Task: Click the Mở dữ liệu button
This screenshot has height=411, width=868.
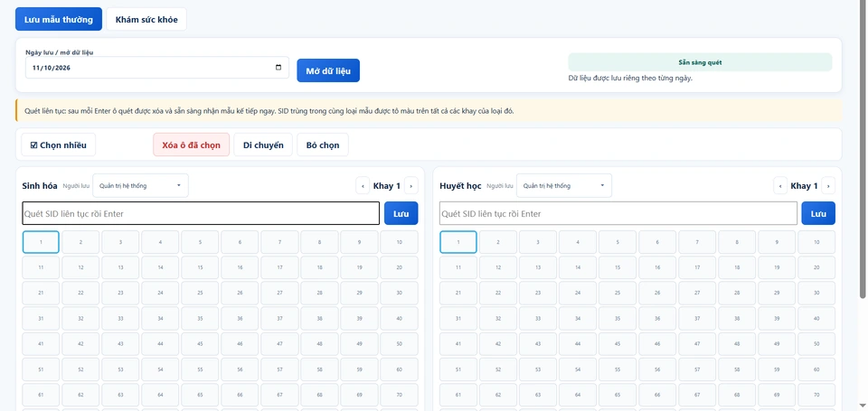Action: click(328, 70)
